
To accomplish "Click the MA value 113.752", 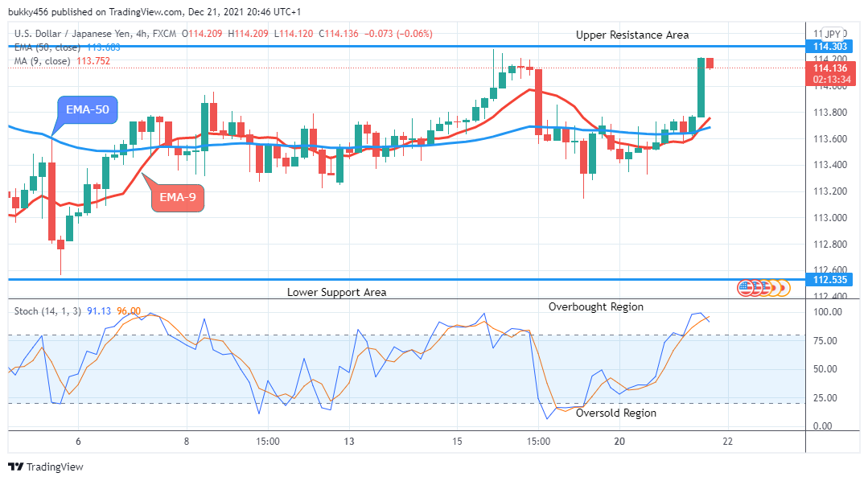I will point(93,61).
